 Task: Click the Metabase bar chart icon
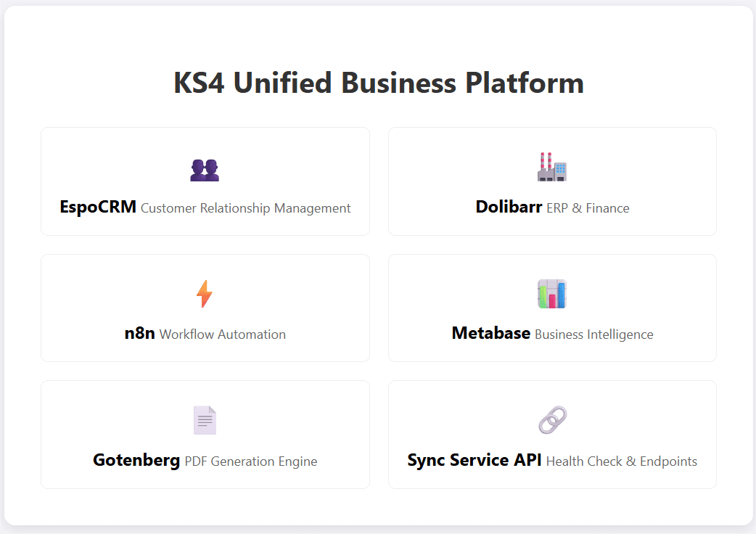(x=552, y=294)
